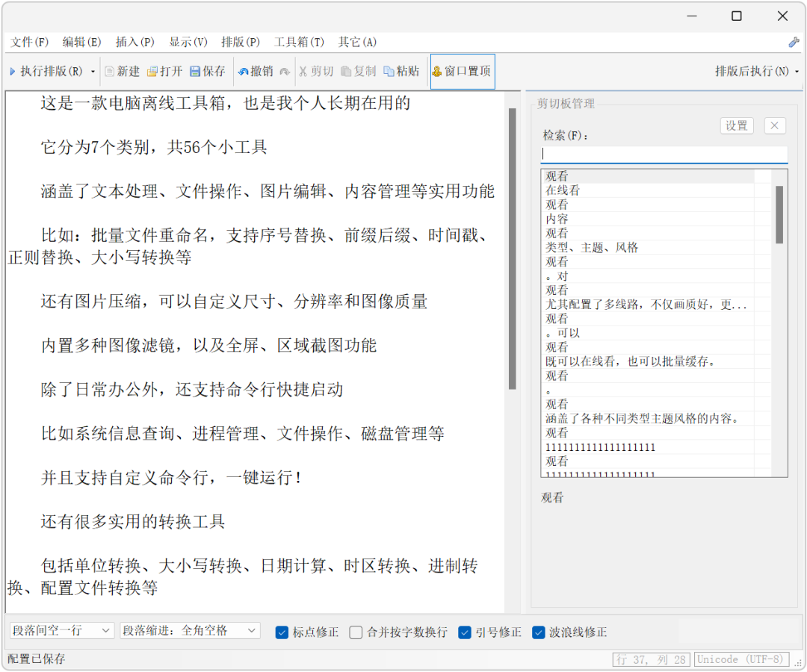Uncheck 波浪线修正 checkbox
Image resolution: width=807 pixels, height=672 pixels.
tap(538, 632)
